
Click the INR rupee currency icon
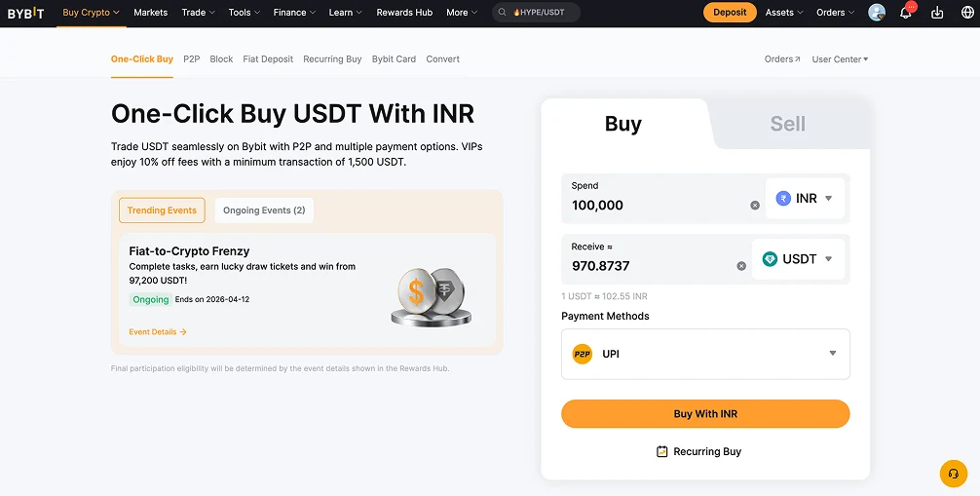[783, 198]
